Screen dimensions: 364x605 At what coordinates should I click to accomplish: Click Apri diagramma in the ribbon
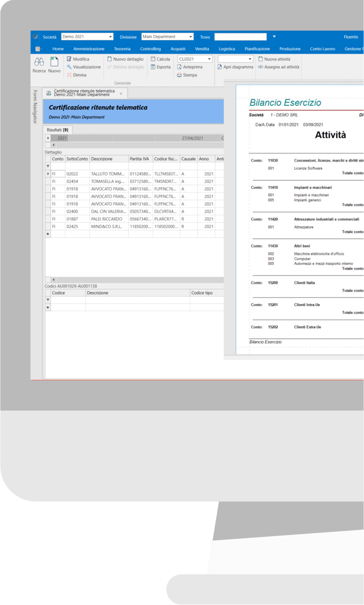point(235,67)
